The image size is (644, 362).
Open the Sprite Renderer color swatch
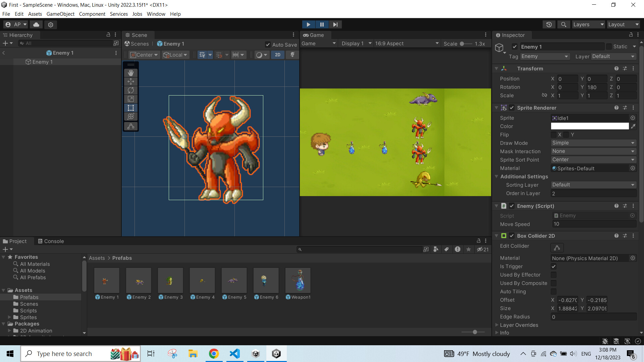click(x=590, y=126)
